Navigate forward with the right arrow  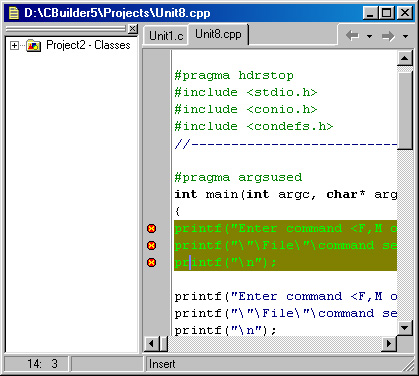[388, 36]
